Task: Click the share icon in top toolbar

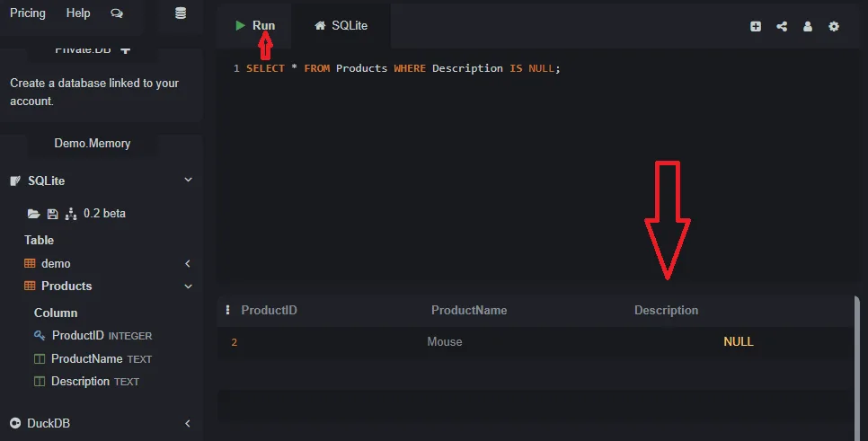Action: click(x=782, y=27)
